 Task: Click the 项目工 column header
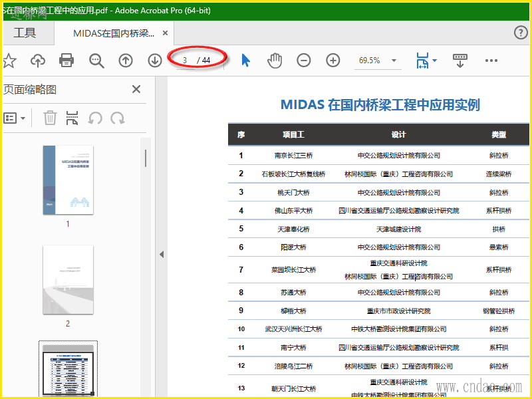pyautogui.click(x=293, y=135)
